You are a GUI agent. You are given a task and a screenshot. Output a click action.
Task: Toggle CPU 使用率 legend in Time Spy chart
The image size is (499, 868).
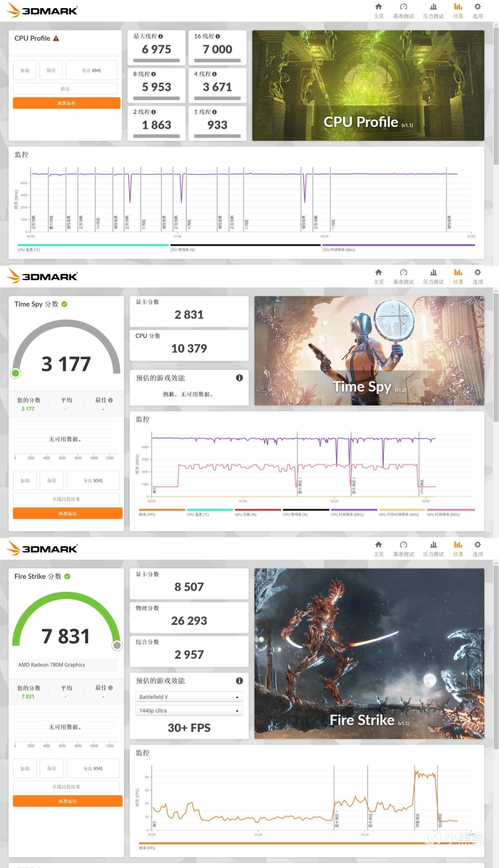(306, 512)
